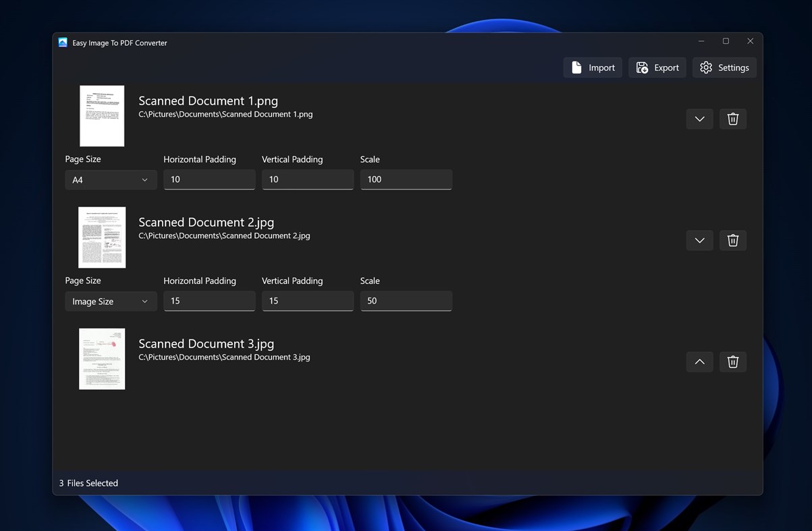Open the A4 Page Size dropdown
Image resolution: width=812 pixels, height=531 pixels.
coord(111,179)
